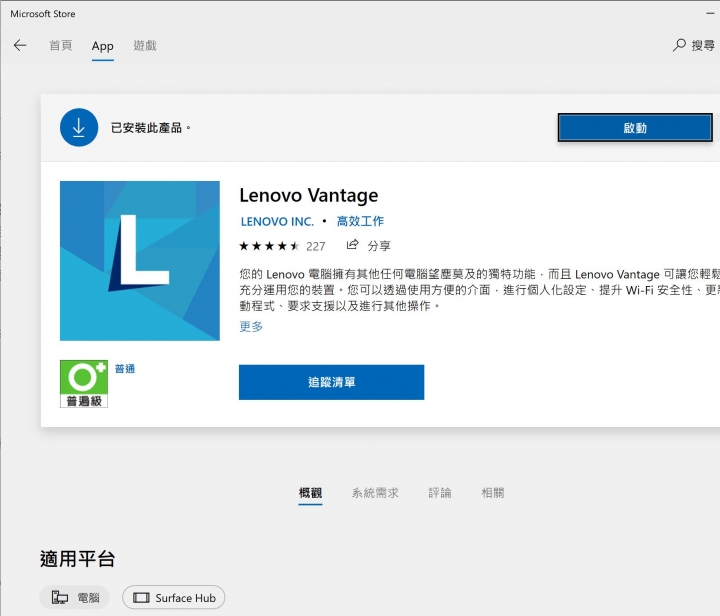This screenshot has width=720, height=616.
Task: Select the App tab
Action: (102, 46)
